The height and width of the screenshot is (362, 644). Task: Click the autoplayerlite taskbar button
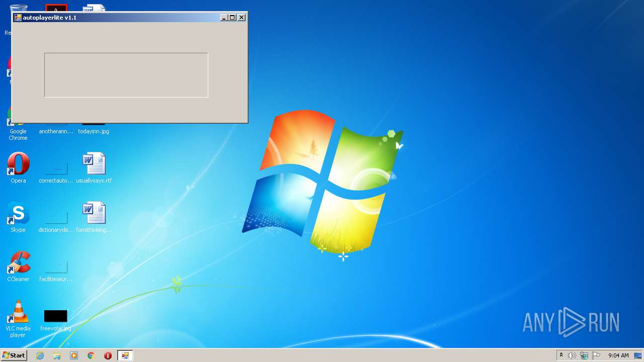(125, 355)
